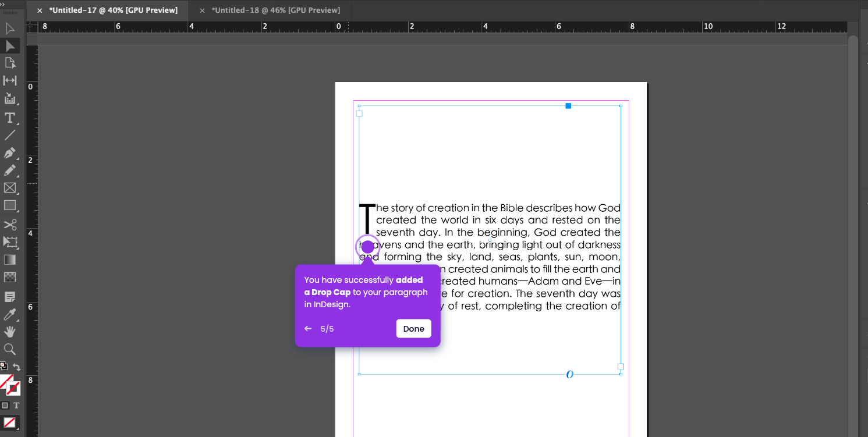Select the Scissors tool
This screenshot has width=868, height=437.
tap(10, 225)
